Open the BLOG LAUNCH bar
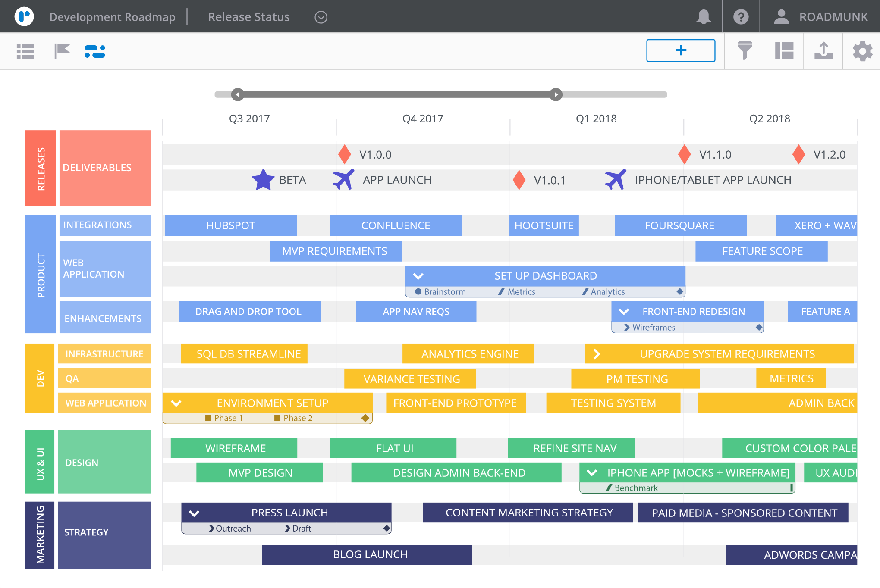 click(367, 555)
